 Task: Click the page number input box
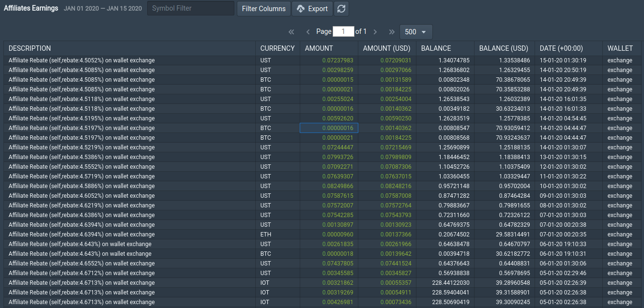tap(343, 31)
